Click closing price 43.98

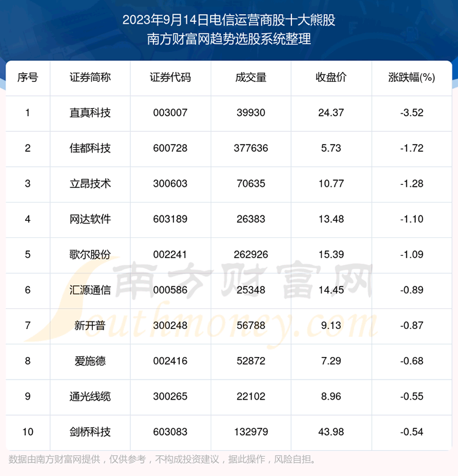(x=330, y=432)
